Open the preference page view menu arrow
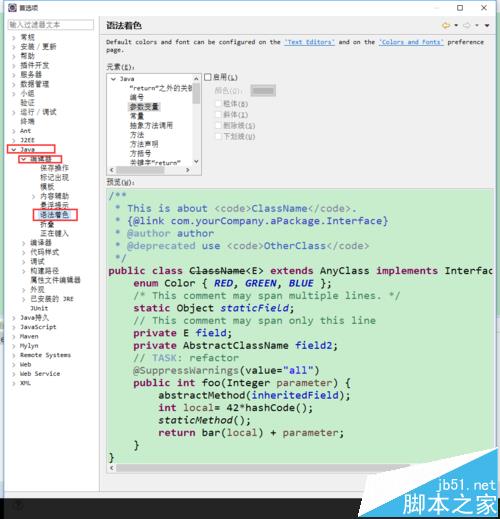The image size is (500, 519). [x=487, y=25]
